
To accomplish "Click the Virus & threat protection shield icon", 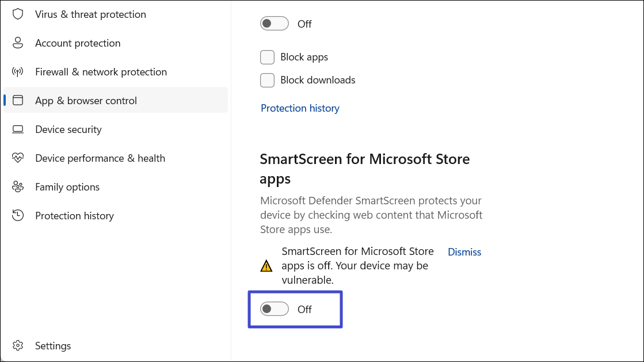I will click(18, 14).
